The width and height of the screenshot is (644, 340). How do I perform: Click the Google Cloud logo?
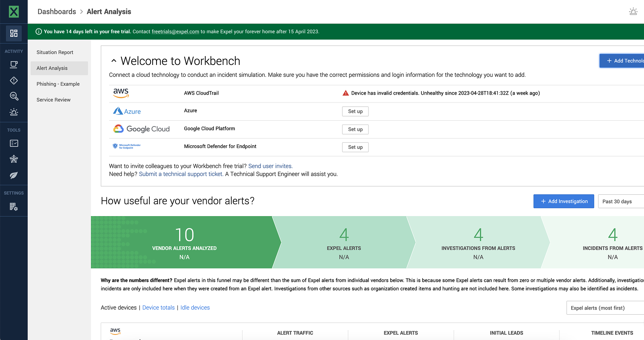click(x=142, y=129)
